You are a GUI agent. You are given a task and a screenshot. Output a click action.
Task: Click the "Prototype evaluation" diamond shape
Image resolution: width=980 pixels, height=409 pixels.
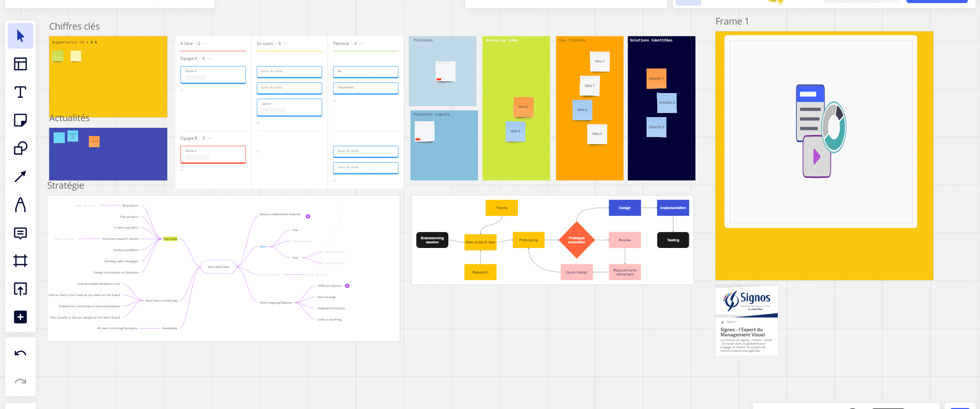pos(577,240)
